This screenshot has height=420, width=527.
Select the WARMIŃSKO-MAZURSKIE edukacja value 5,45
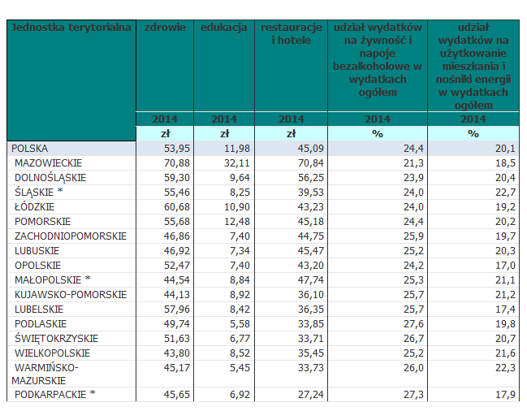[x=240, y=368]
